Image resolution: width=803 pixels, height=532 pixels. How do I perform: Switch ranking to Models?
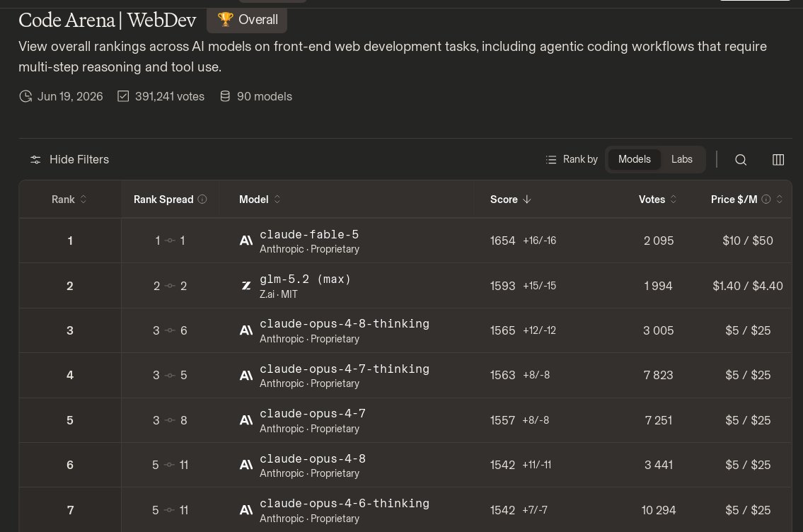point(634,159)
